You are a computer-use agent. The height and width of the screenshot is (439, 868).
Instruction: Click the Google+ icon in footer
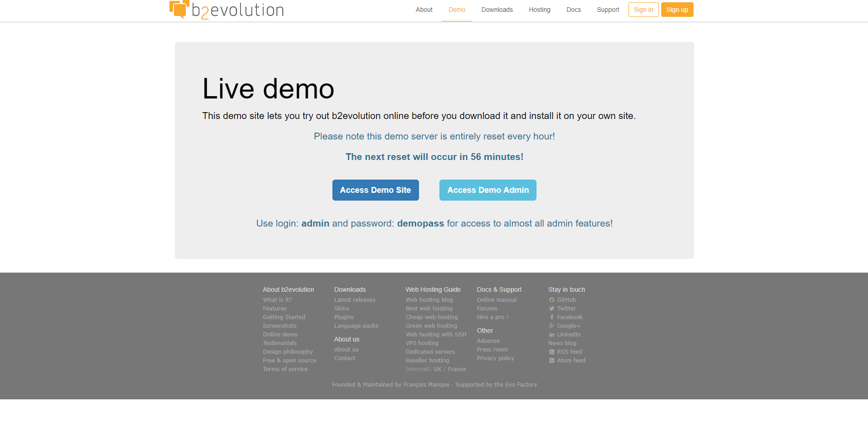tap(551, 326)
